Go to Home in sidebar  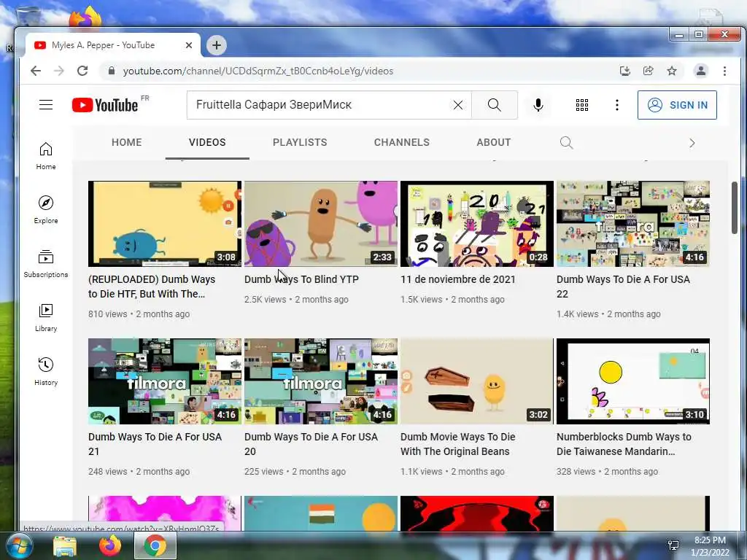point(46,156)
